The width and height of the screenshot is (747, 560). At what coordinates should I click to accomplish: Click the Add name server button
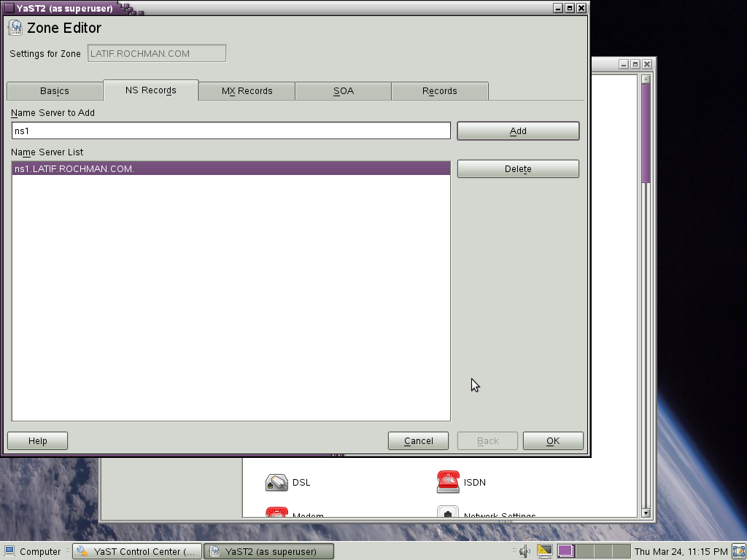(x=518, y=131)
